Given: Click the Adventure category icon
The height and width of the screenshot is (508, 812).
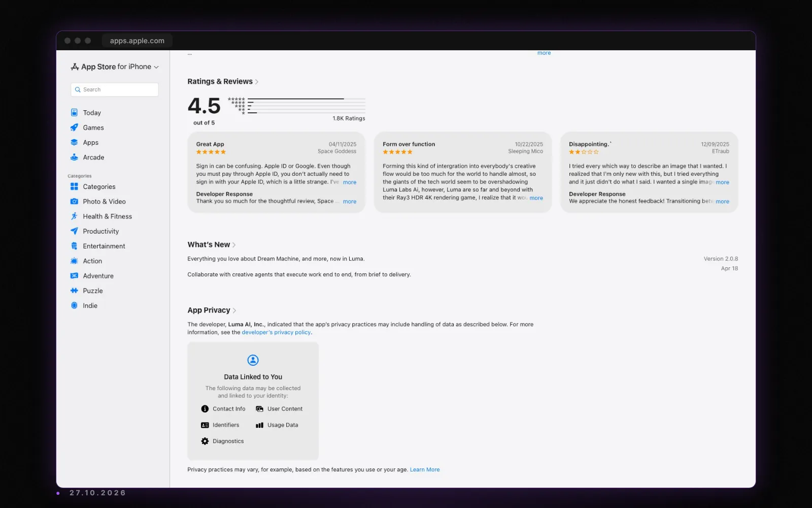Looking at the screenshot, I should tap(74, 276).
